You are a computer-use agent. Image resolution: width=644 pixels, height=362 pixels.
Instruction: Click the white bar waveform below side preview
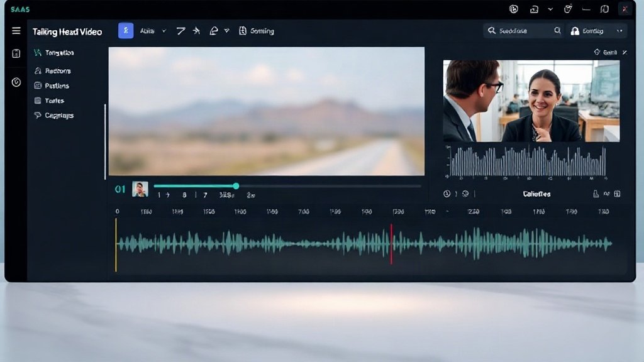(x=528, y=162)
